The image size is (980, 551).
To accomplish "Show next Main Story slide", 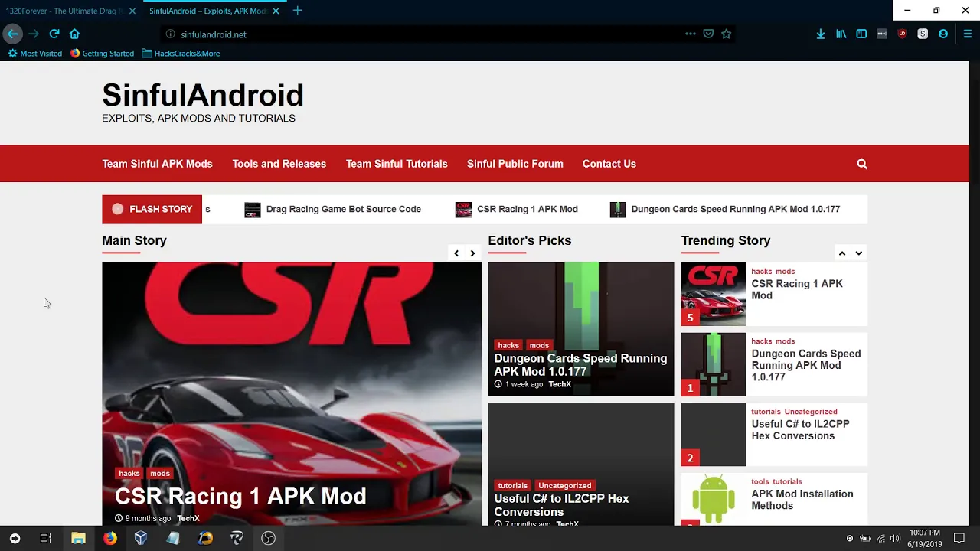I will click(x=472, y=253).
